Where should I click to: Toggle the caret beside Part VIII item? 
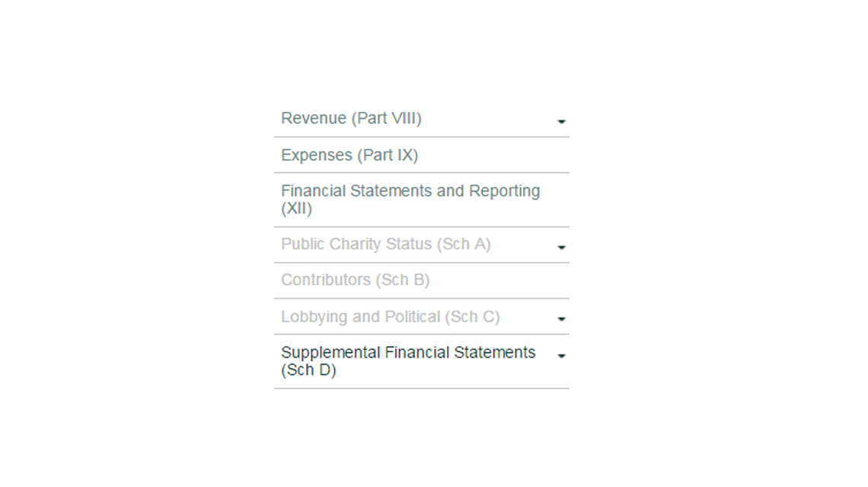point(561,122)
